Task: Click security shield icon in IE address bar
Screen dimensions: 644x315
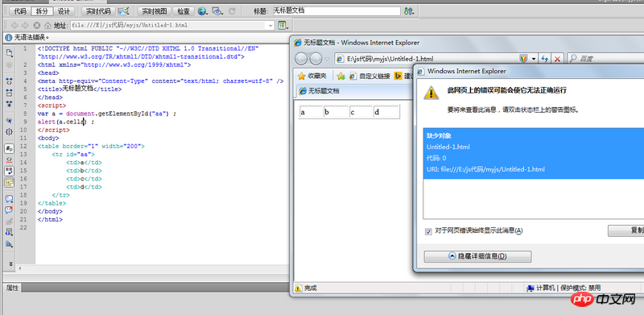Action: click(523, 59)
